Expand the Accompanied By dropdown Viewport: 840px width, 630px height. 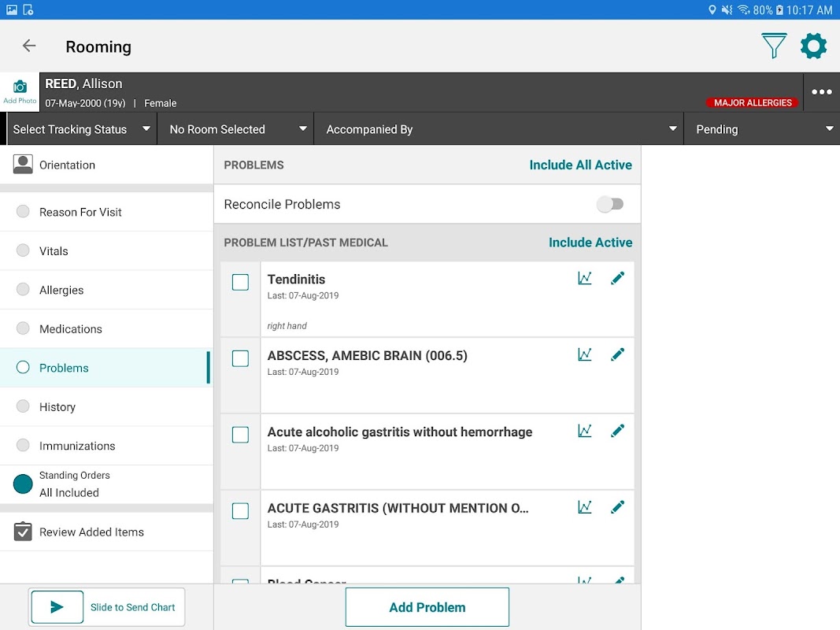499,129
